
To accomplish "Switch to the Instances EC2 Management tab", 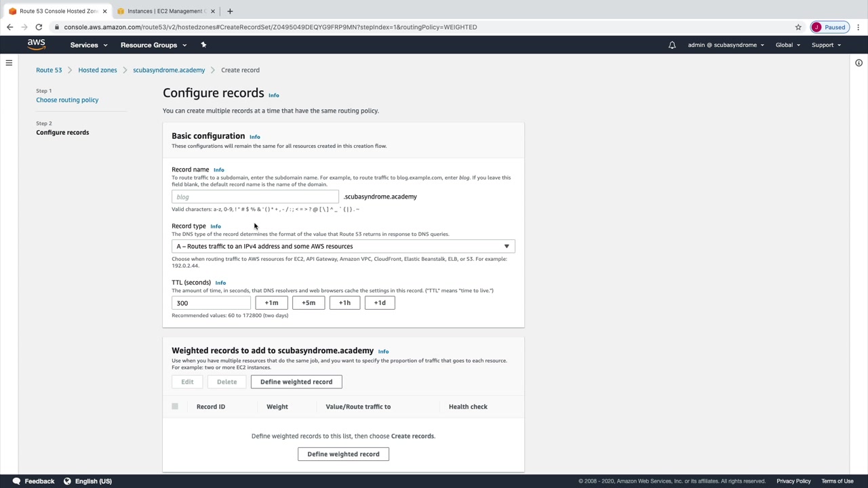I will click(x=165, y=11).
